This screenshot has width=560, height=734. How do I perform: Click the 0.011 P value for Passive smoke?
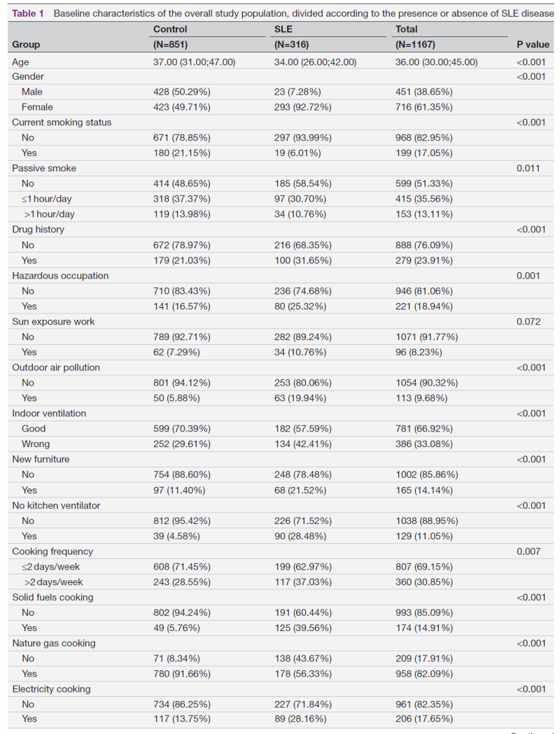[x=528, y=169]
